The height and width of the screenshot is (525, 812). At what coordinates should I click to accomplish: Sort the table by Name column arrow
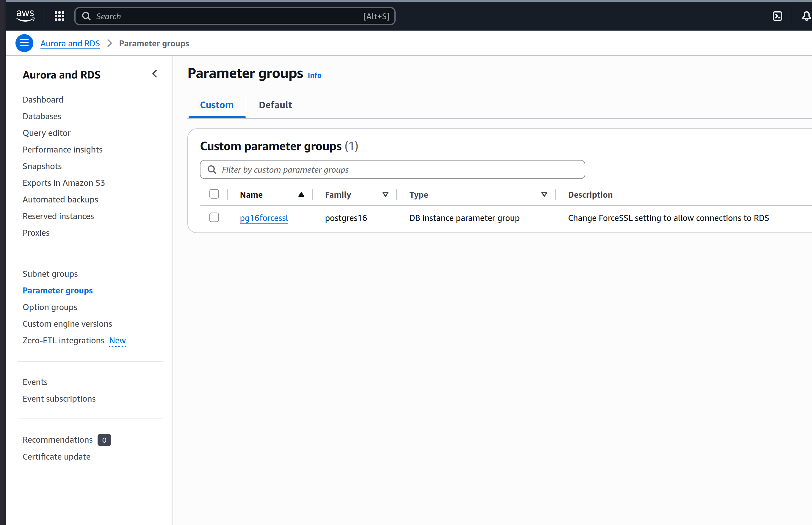(301, 195)
